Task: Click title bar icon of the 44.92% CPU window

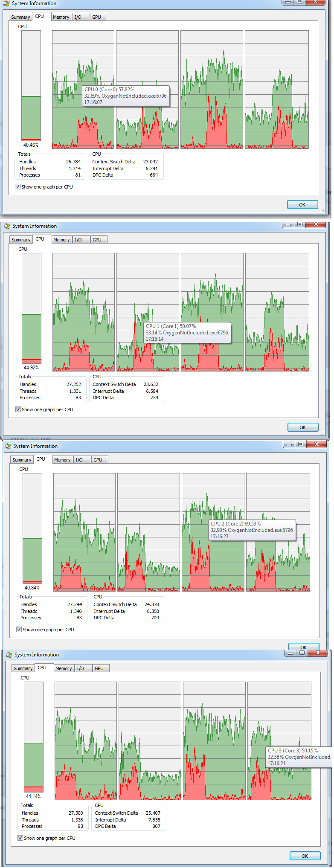Action: (x=7, y=226)
